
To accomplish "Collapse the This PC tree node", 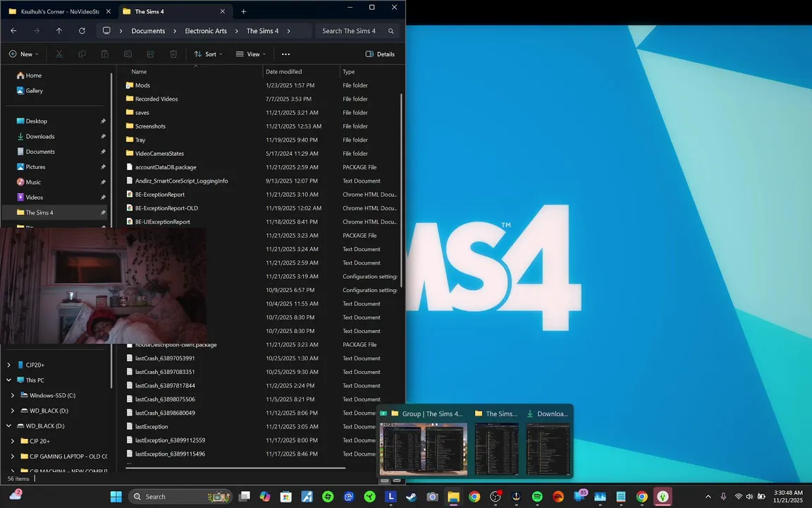I will click(8, 380).
